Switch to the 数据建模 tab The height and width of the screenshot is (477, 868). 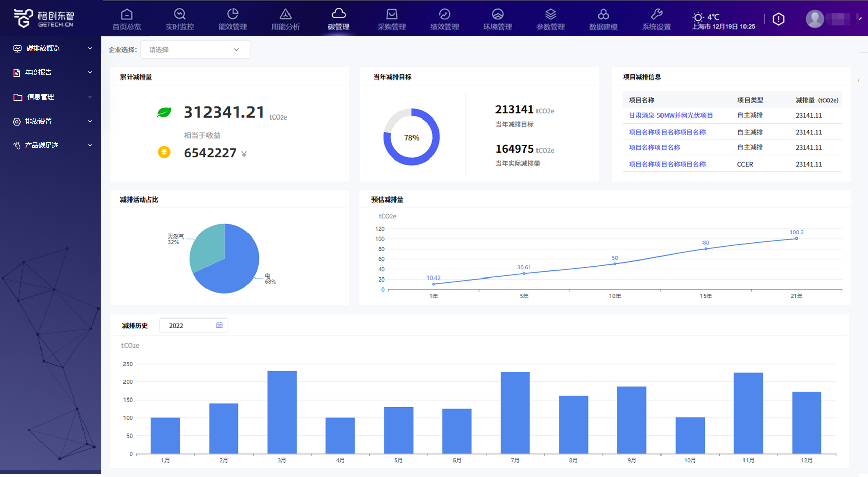pos(603,19)
